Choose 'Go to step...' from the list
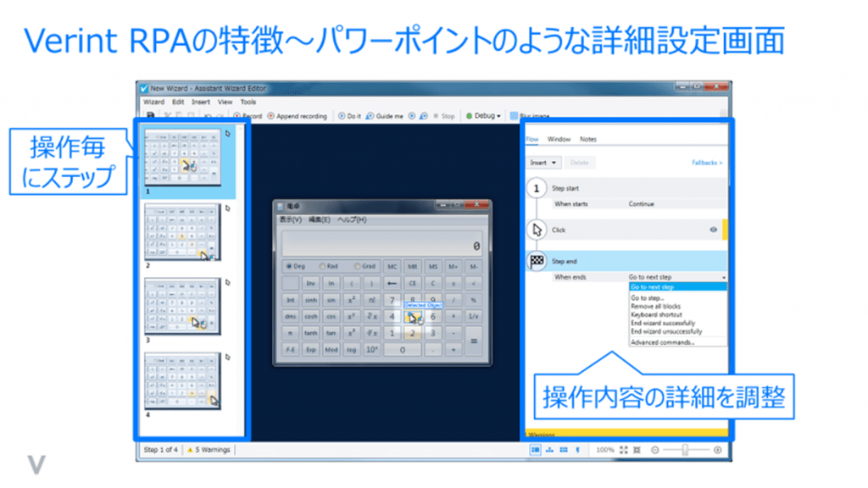Image resolution: width=868 pixels, height=488 pixels. coord(647,297)
